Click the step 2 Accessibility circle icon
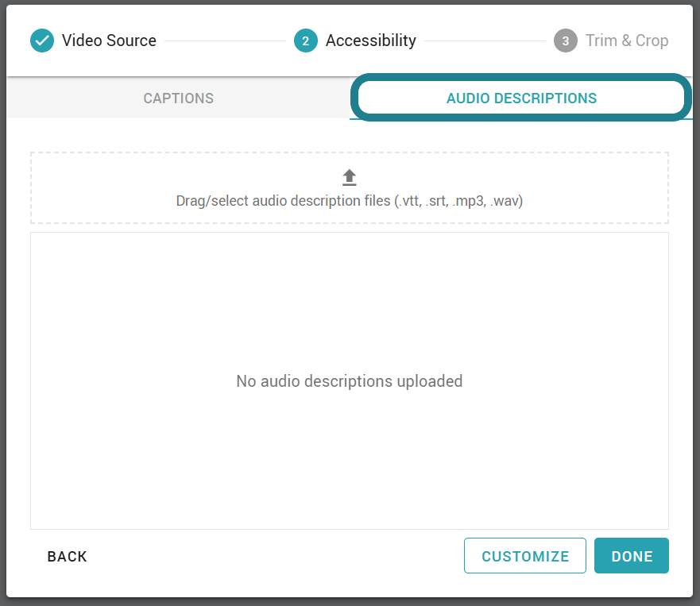This screenshot has height=606, width=700. [306, 41]
